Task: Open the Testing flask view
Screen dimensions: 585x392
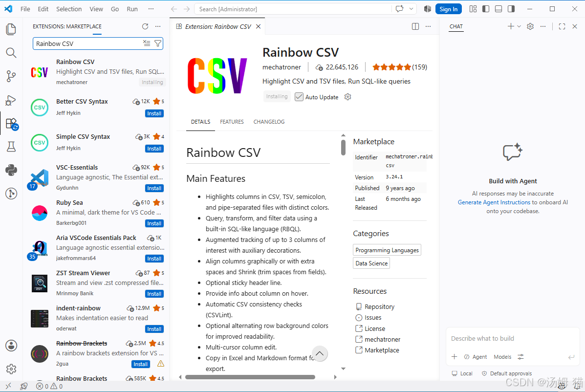Action: 11,147
